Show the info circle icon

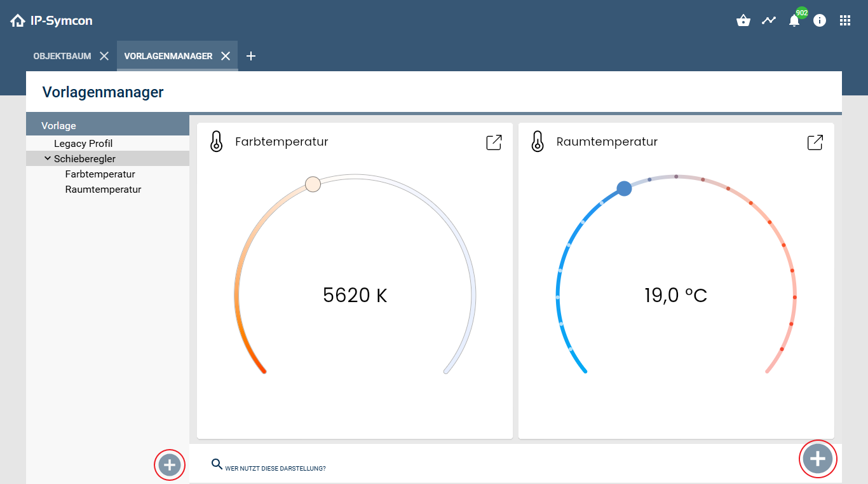pyautogui.click(x=820, y=20)
